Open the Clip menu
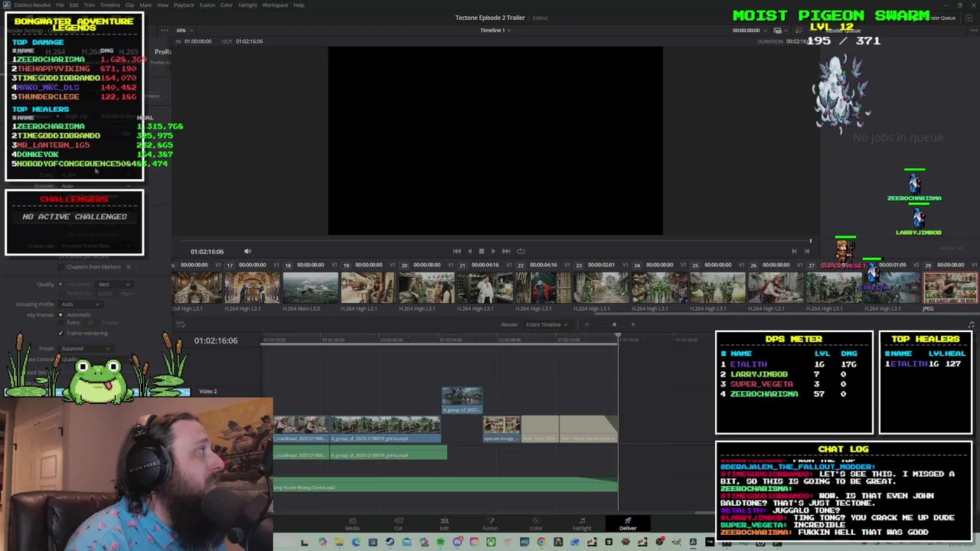 point(129,5)
